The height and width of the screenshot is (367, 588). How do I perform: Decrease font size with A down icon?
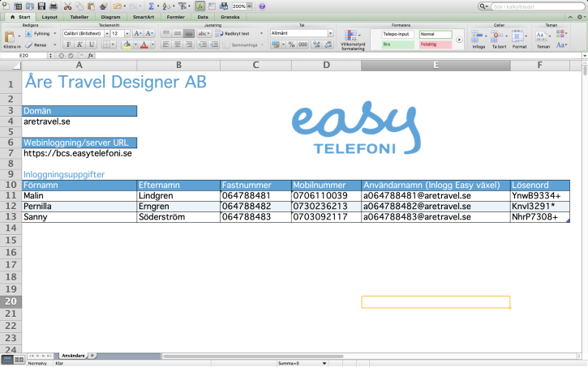click(149, 33)
